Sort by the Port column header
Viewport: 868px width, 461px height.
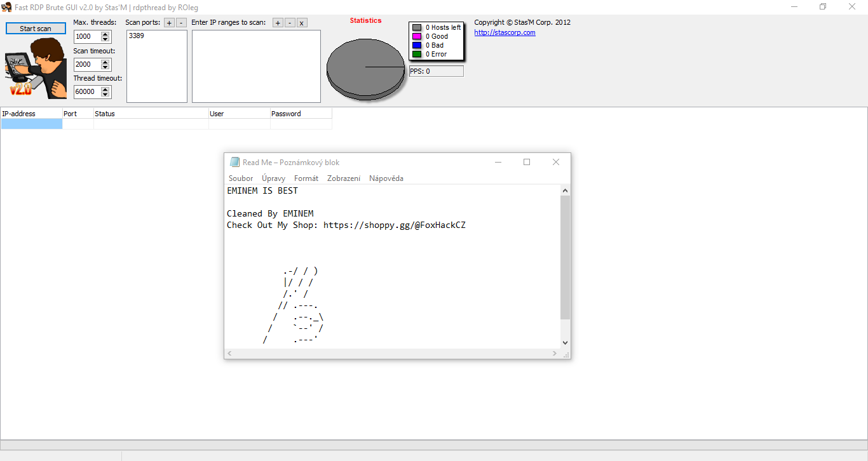click(x=78, y=114)
